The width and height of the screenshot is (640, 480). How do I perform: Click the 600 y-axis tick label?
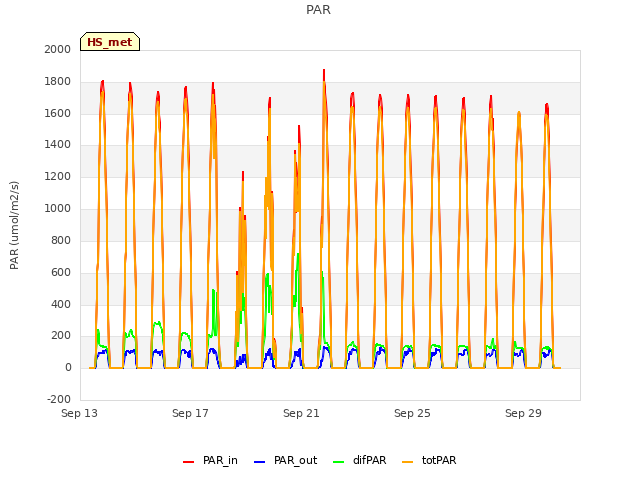[x=61, y=273]
